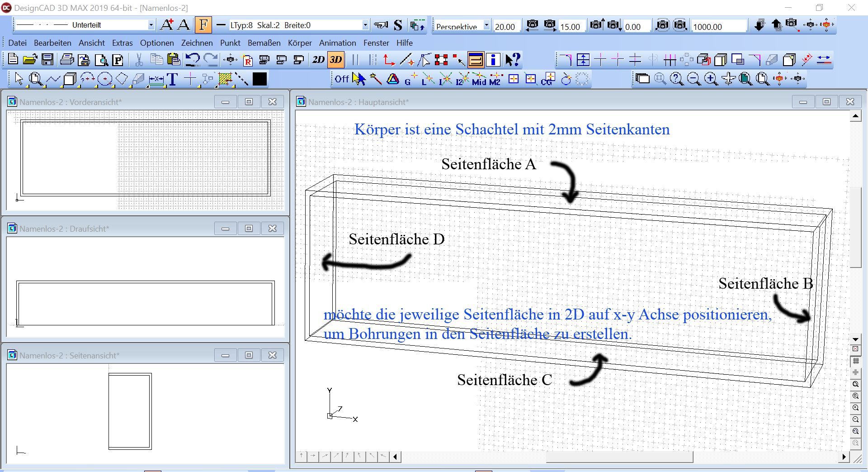The width and height of the screenshot is (868, 472).
Task: Open the Unterteilt line style dropdown
Action: [x=151, y=25]
